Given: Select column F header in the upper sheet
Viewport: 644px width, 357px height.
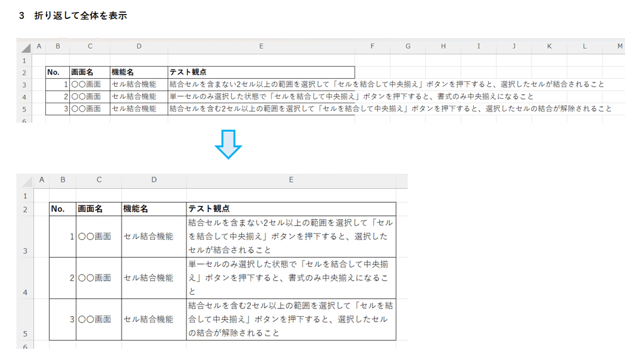Looking at the screenshot, I should pyautogui.click(x=372, y=47).
